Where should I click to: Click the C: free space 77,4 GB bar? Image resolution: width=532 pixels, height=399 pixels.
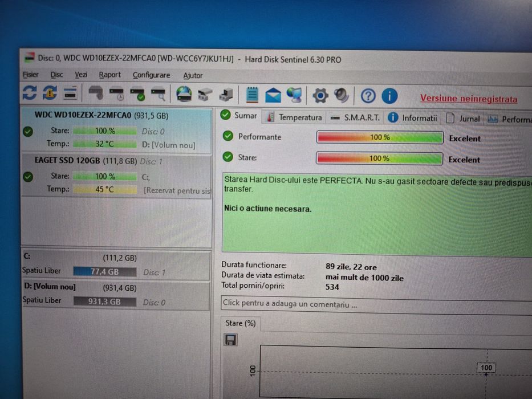(105, 272)
